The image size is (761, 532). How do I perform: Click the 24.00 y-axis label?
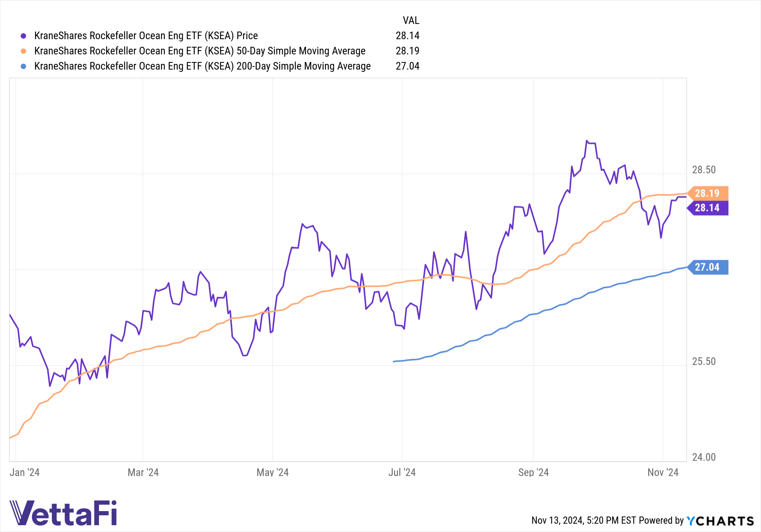tap(704, 457)
